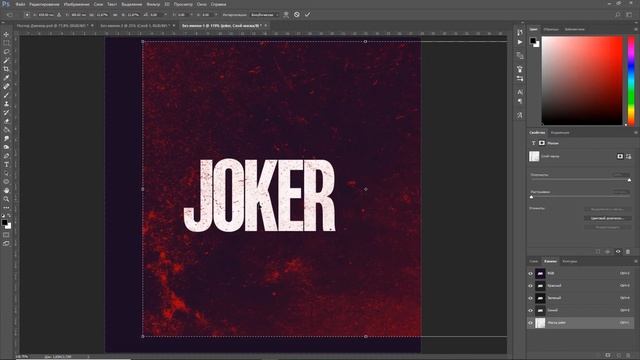The height and width of the screenshot is (360, 640).
Task: Switch to the Layers tab
Action: point(534,261)
